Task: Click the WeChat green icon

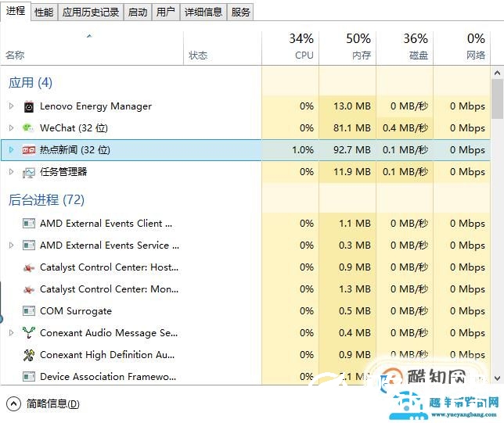Action: [x=28, y=127]
